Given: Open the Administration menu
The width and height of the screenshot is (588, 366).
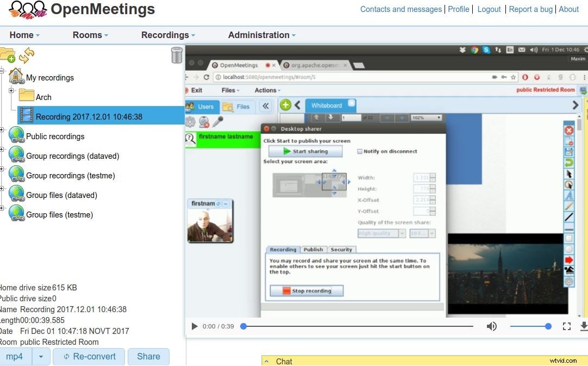Looking at the screenshot, I should click(x=259, y=34).
